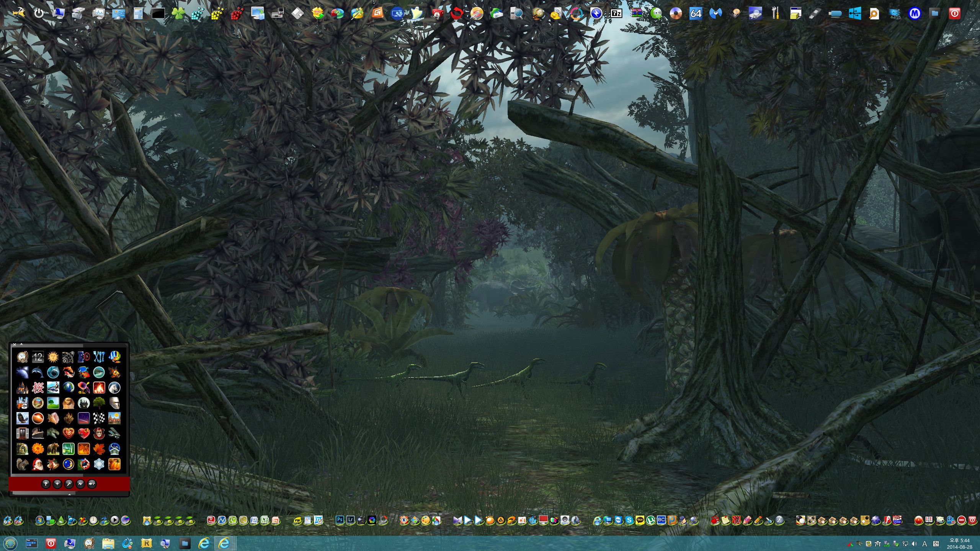Open yellow KakaoTalk icon in bottom dock
980x551 pixels.
pos(640,520)
